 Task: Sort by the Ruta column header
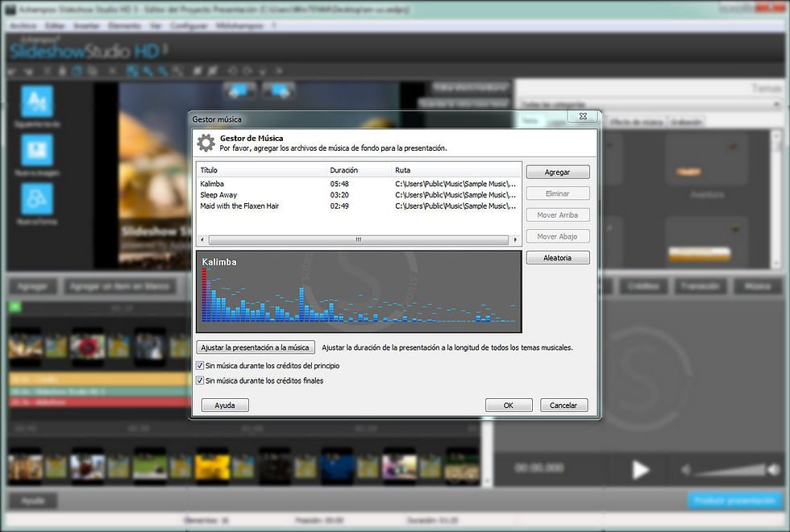(x=456, y=170)
